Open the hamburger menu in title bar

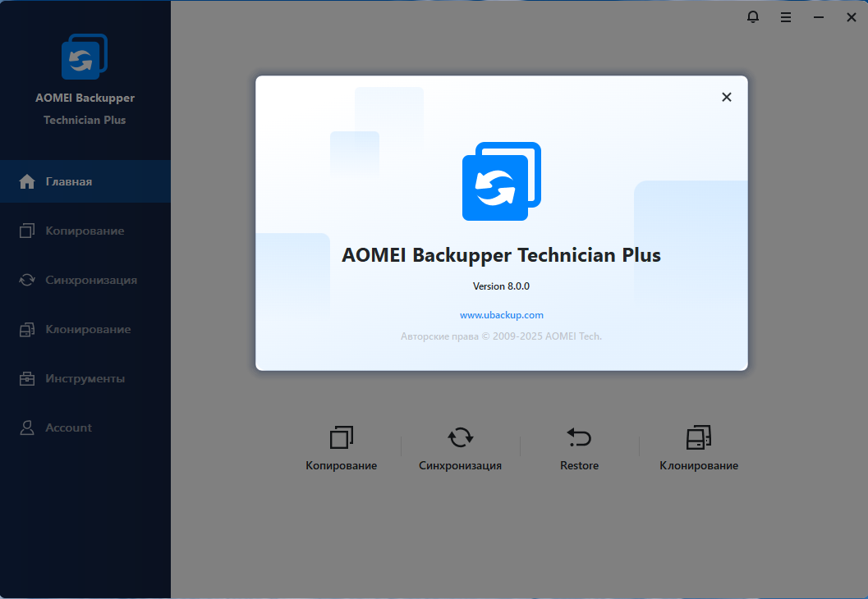pos(786,17)
